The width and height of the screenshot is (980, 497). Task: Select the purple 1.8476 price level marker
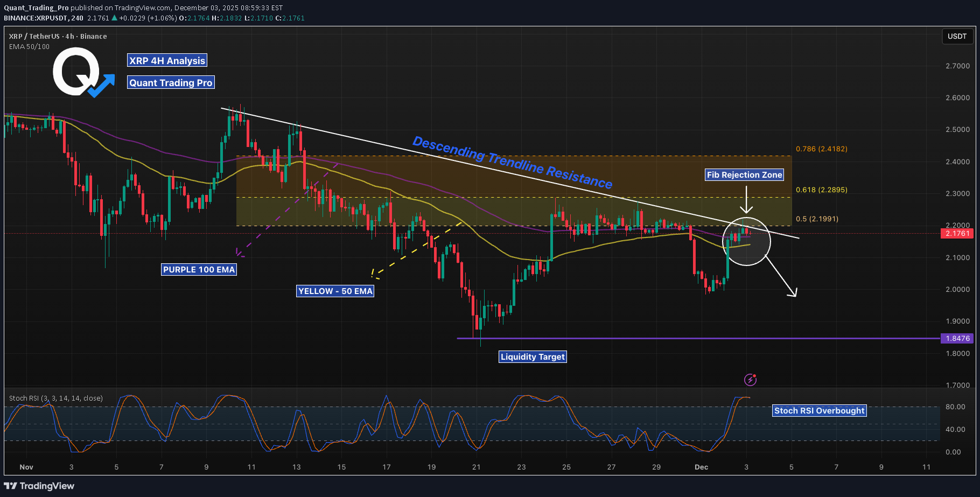tap(956, 338)
